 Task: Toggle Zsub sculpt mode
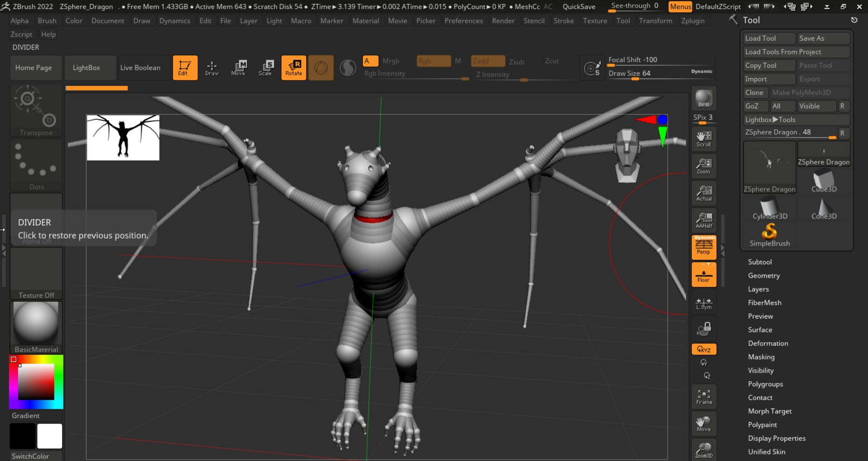[x=516, y=61]
